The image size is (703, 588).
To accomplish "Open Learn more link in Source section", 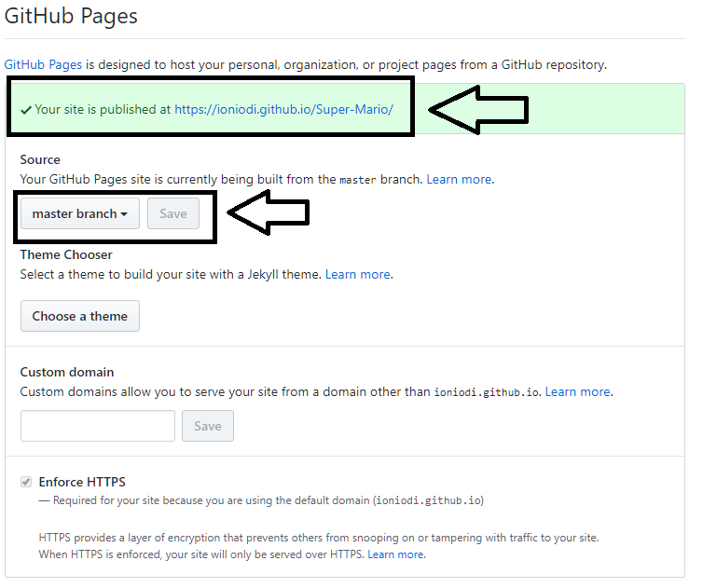I will pos(459,179).
